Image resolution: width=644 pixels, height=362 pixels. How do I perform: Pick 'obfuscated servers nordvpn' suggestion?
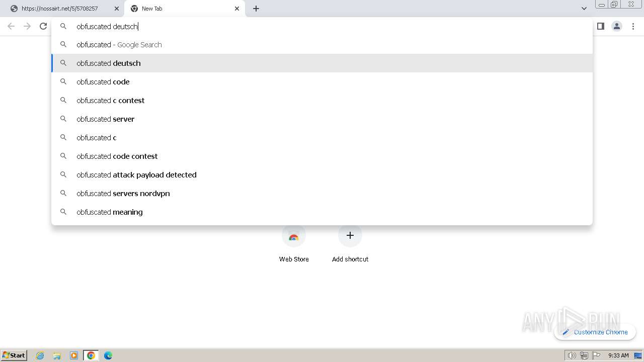tap(322, 194)
